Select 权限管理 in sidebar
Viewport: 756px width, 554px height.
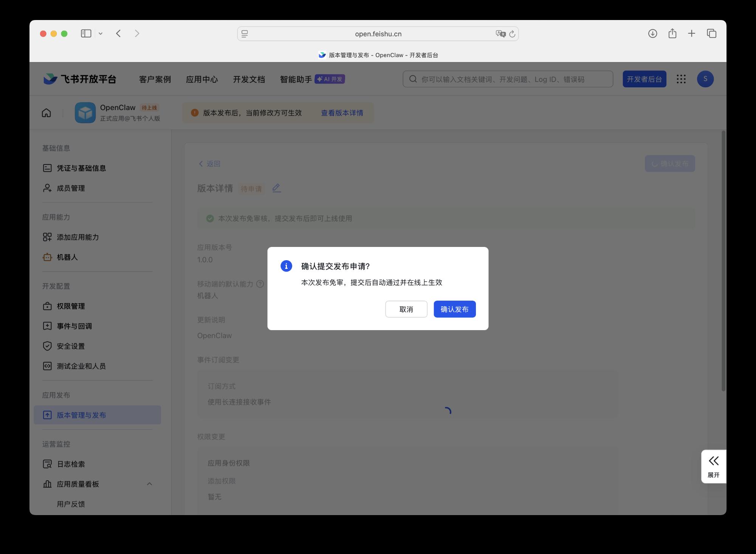coord(71,306)
